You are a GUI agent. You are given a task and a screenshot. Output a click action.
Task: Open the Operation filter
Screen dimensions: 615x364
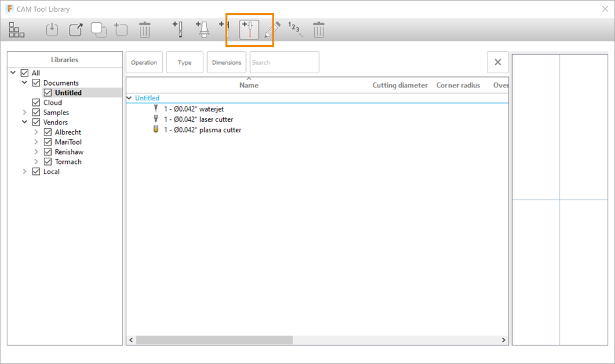point(144,62)
